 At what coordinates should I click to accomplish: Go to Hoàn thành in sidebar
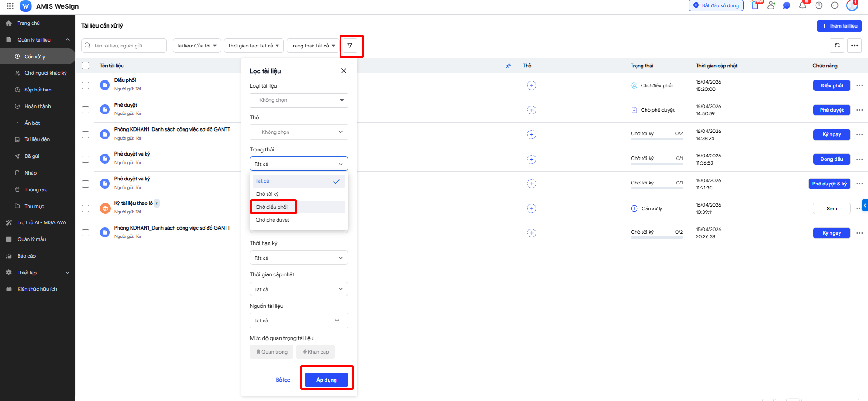38,107
